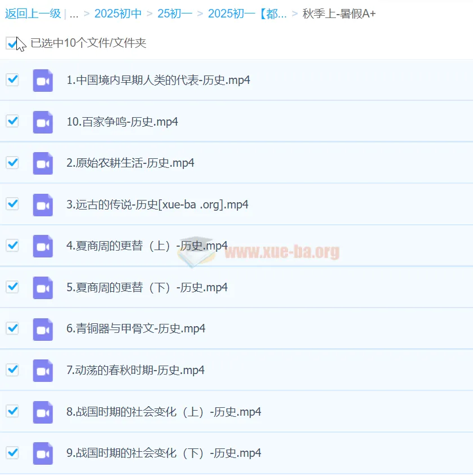Open file 5.夏商周的更替（下）-历史.mp4
Screen dimensions: 473x476
pos(147,287)
